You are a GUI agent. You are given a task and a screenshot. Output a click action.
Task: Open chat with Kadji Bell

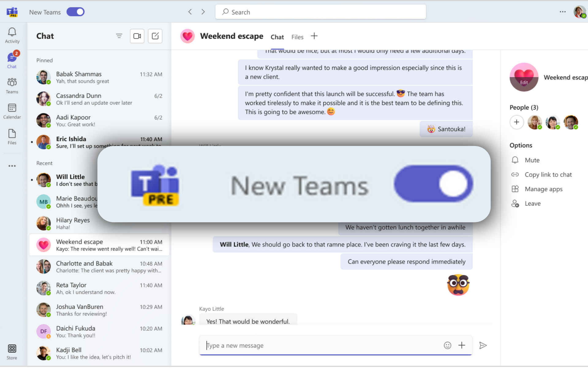point(99,353)
